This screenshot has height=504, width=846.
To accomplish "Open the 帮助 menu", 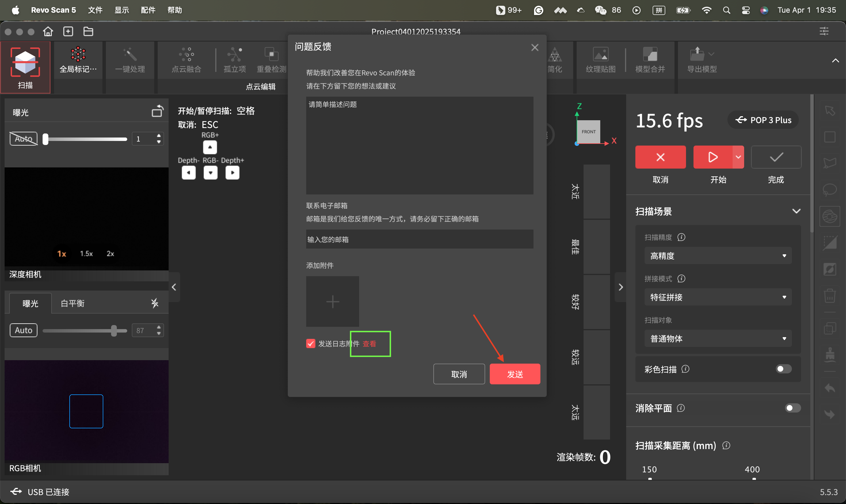I will pyautogui.click(x=175, y=10).
